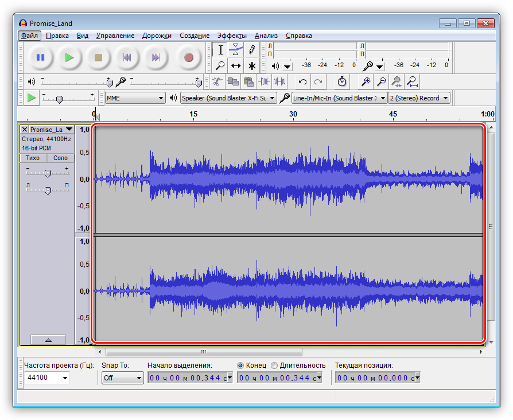Click the Record button
Viewport: 513px width, 420px height.
click(x=188, y=57)
